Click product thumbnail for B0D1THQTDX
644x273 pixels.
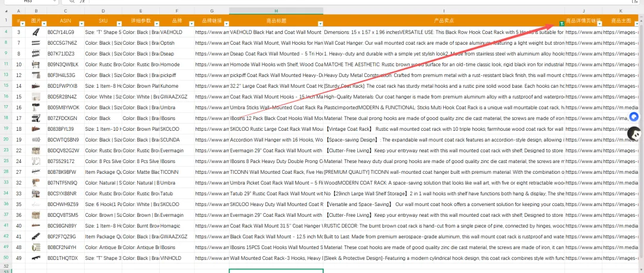coord(36,257)
